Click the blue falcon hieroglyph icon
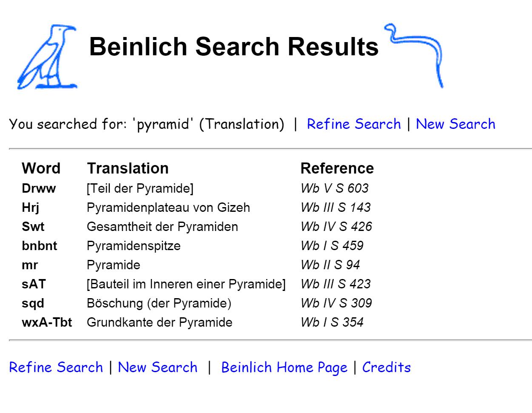This screenshot has height=413, width=532. click(x=47, y=57)
